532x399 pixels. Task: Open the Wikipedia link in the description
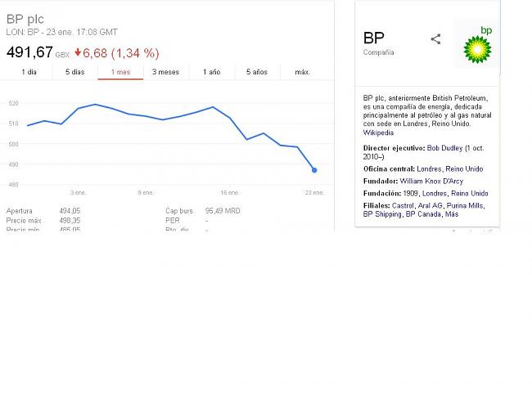(378, 132)
